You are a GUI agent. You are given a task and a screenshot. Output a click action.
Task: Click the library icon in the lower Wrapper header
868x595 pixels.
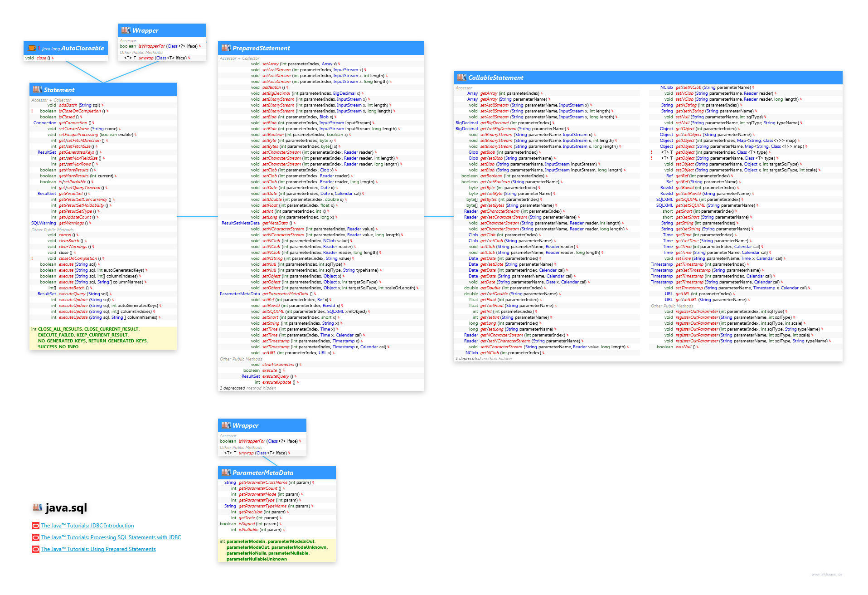tap(226, 425)
